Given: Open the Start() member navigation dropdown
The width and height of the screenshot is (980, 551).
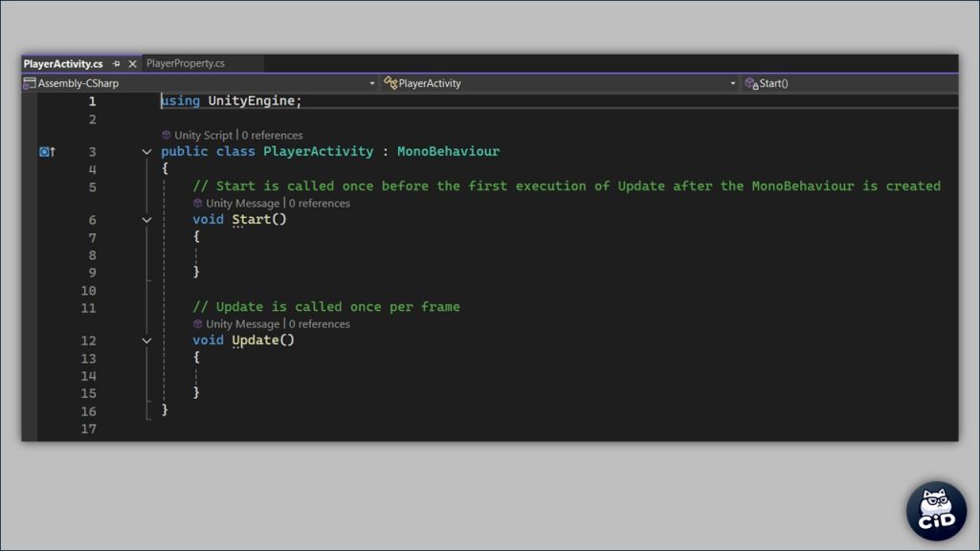Looking at the screenshot, I should (x=850, y=83).
